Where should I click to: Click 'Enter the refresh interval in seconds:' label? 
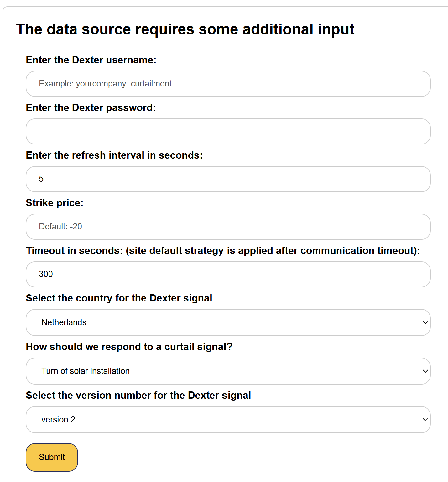point(114,155)
